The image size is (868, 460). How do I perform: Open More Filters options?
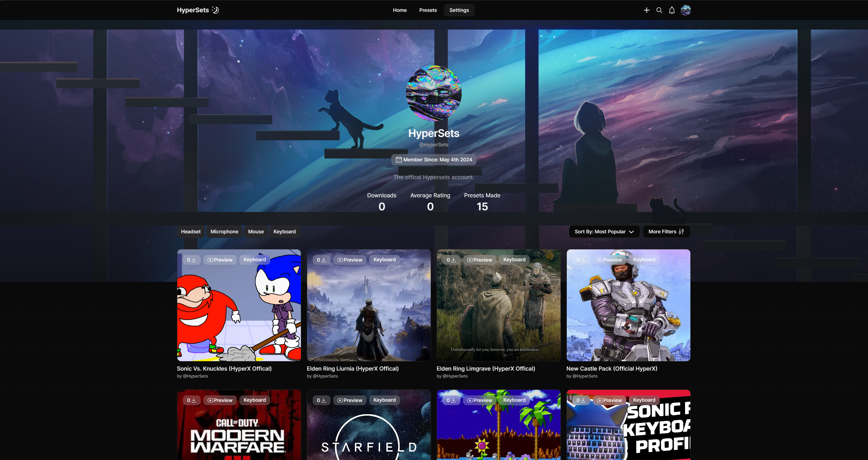pyautogui.click(x=666, y=232)
